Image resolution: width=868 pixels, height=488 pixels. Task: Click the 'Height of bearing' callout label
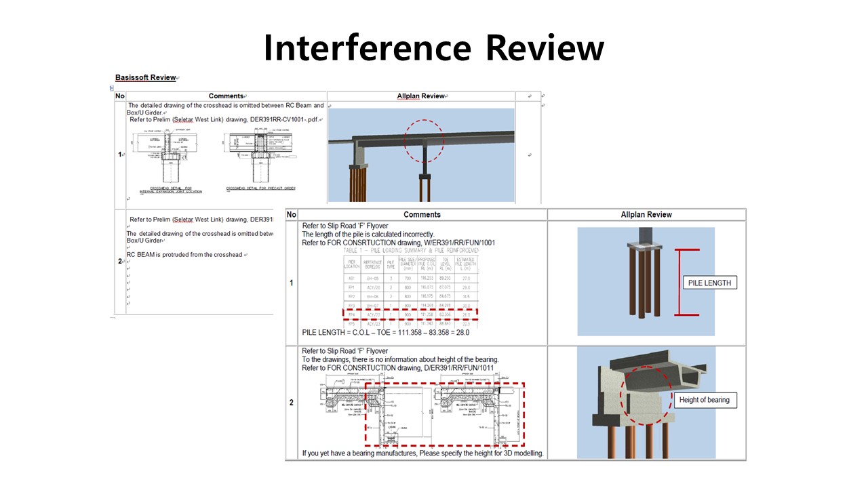pyautogui.click(x=704, y=400)
